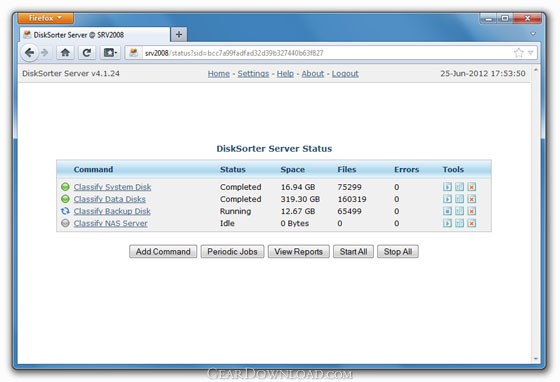Open the Classify Backup Disk link
560x382 pixels.
112,211
